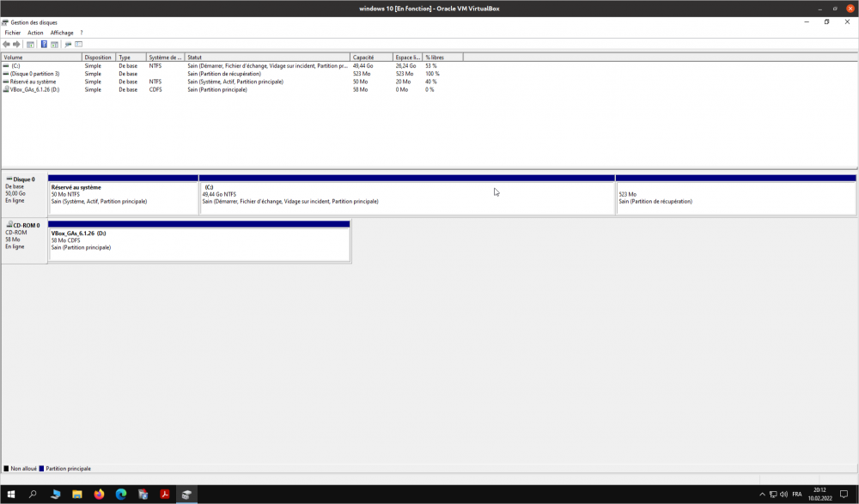Sort by the Disposition column header

point(99,58)
